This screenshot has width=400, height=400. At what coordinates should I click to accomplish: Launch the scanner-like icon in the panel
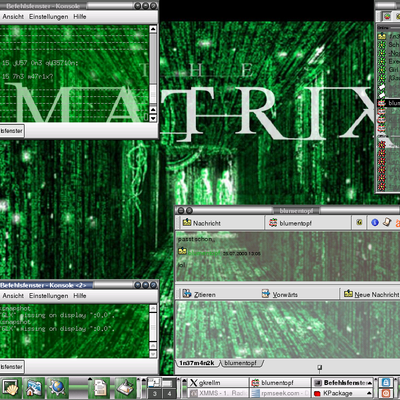(x=126, y=388)
